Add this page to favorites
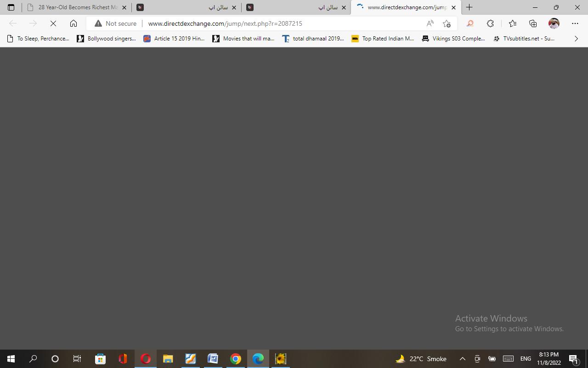The image size is (588, 368). (447, 23)
